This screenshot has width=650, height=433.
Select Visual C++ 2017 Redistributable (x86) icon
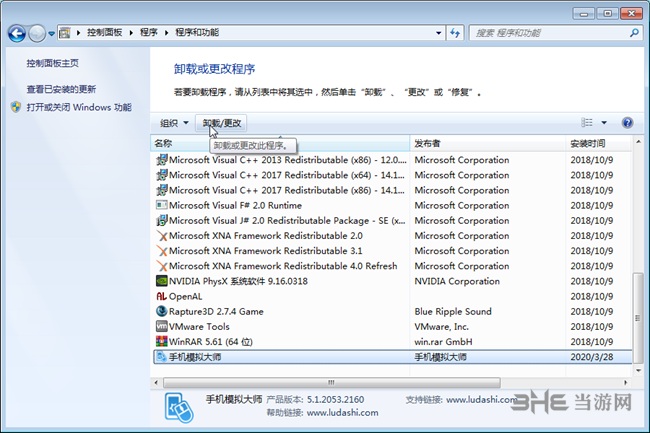point(162,190)
